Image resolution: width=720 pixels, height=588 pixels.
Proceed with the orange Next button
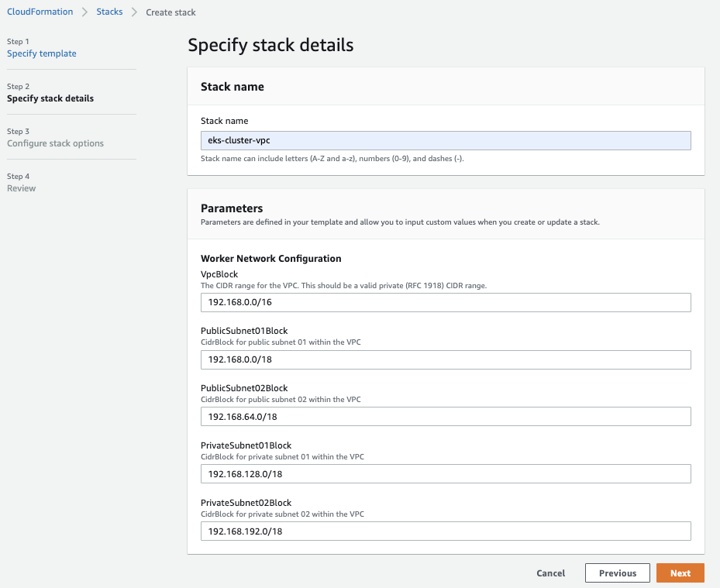(x=680, y=573)
